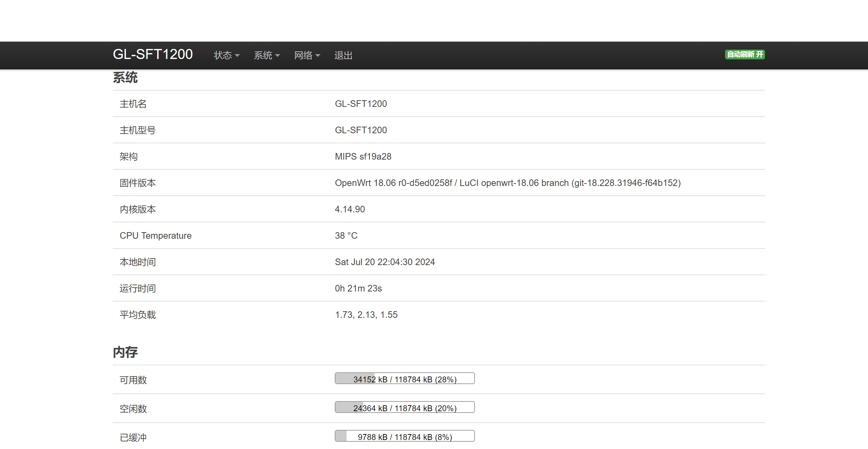Open the 系统 menu dropdown

266,55
